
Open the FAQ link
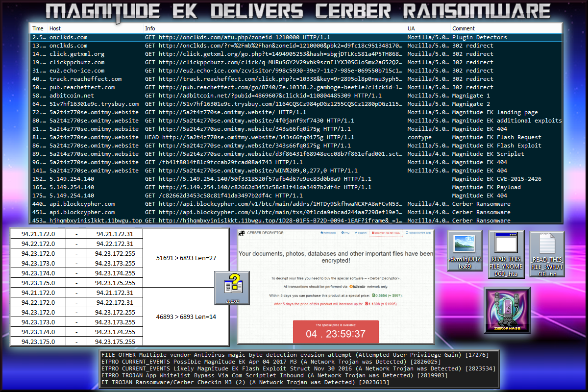346,233
